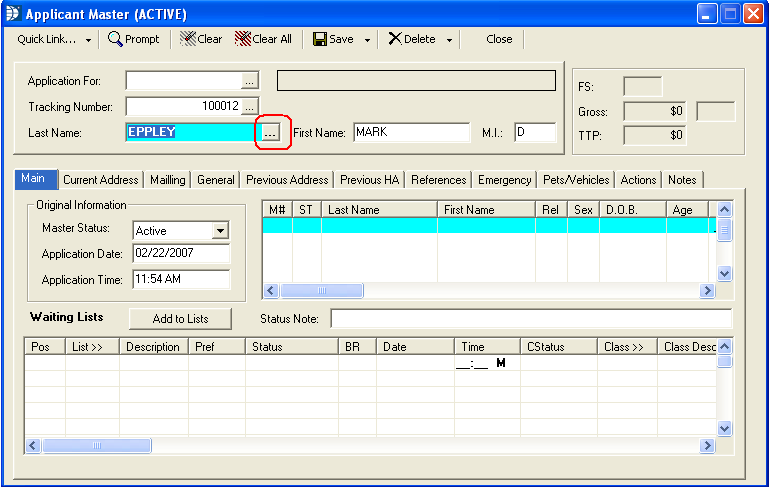770x487 pixels.
Task: Click the Prompt magnifier toolbar icon
Action: point(116,39)
